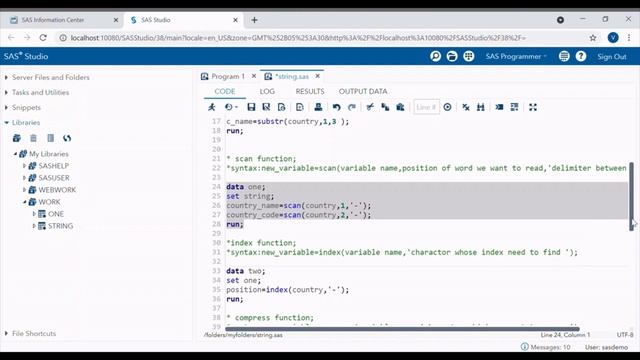The height and width of the screenshot is (360, 640).
Task: Click the Delete (trash) icon in Libraries panel
Action: 33,138
